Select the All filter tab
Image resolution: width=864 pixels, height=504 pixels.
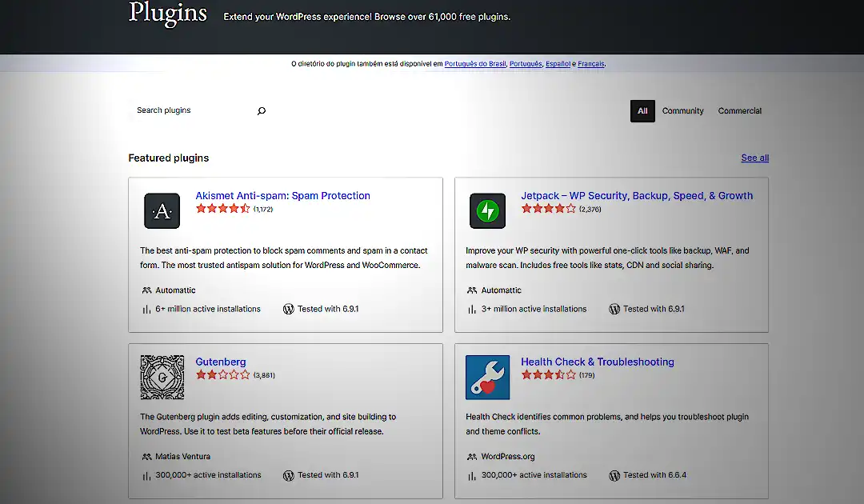tap(642, 110)
